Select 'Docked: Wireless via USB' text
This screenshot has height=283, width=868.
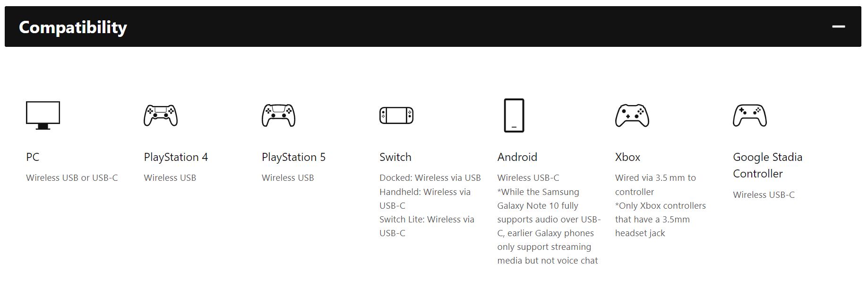coord(430,178)
